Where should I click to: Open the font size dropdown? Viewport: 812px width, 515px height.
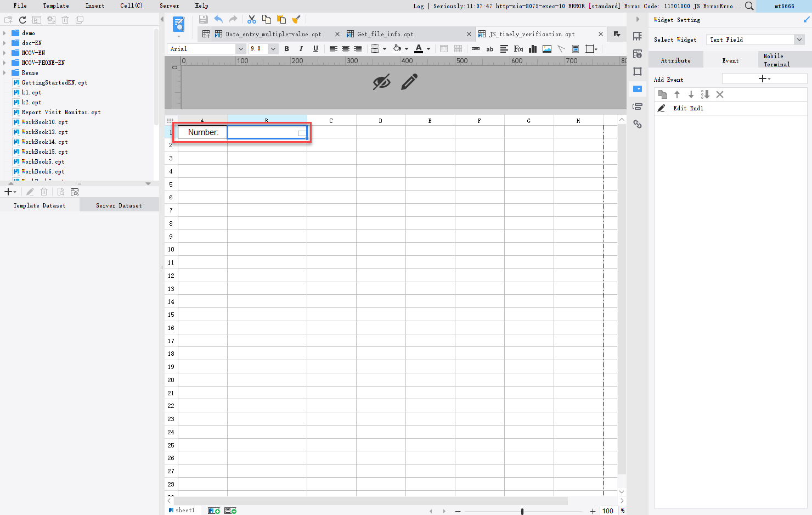tap(273, 48)
